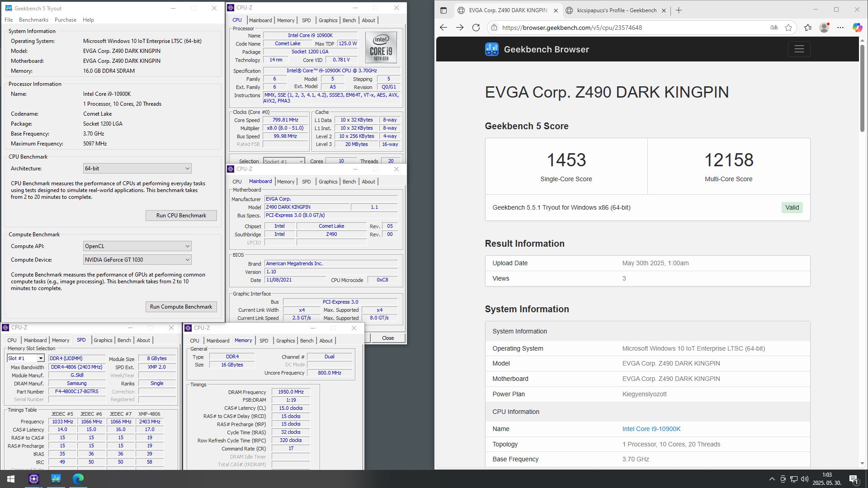Click the 12158 Multi-Core Score
The image size is (868, 488).
(729, 160)
